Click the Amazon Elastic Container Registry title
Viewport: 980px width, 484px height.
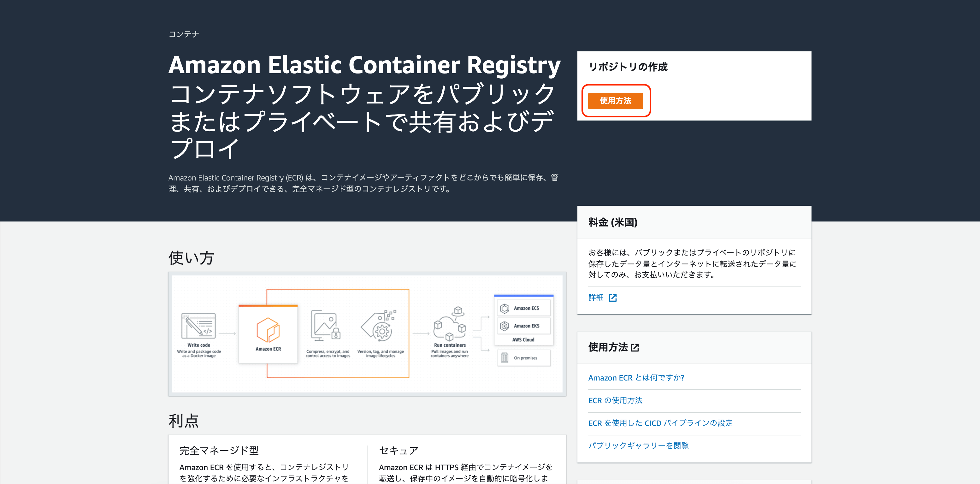[x=364, y=65]
